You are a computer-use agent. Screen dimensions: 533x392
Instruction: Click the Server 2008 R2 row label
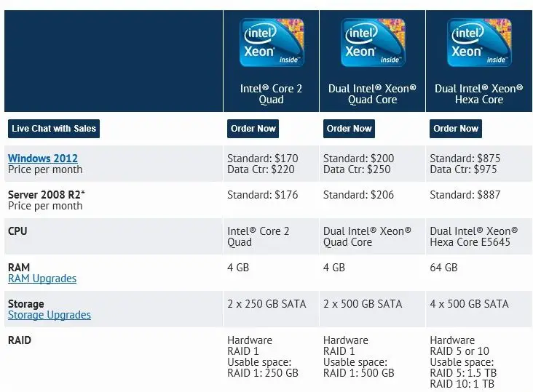click(46, 195)
